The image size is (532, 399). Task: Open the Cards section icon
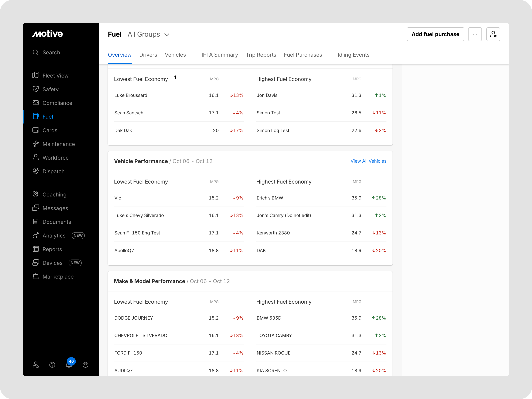click(x=36, y=130)
